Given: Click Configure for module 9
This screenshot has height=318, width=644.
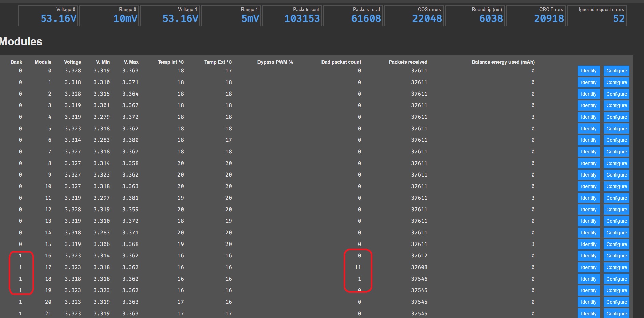Looking at the screenshot, I should [x=616, y=175].
